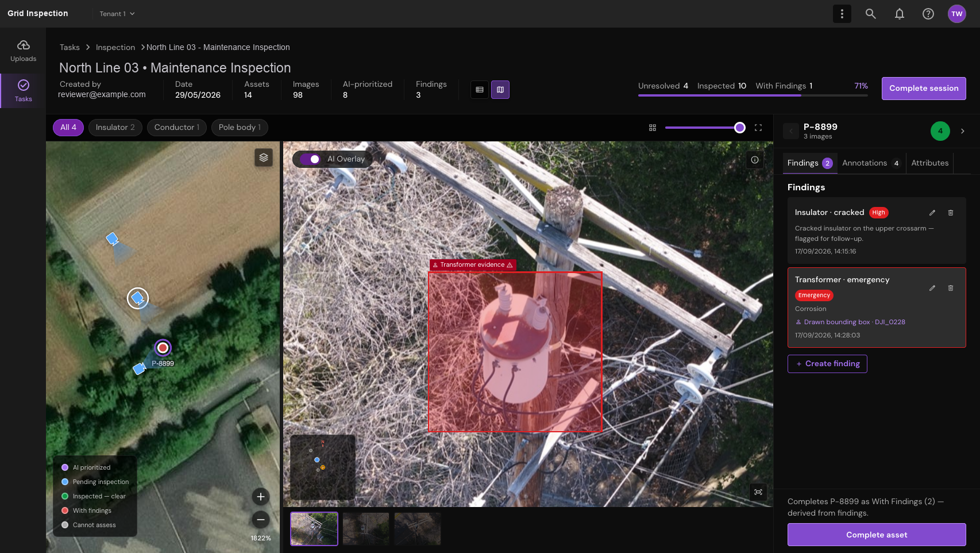Filter by All 4 chip
The width and height of the screenshot is (980, 553).
[68, 128]
